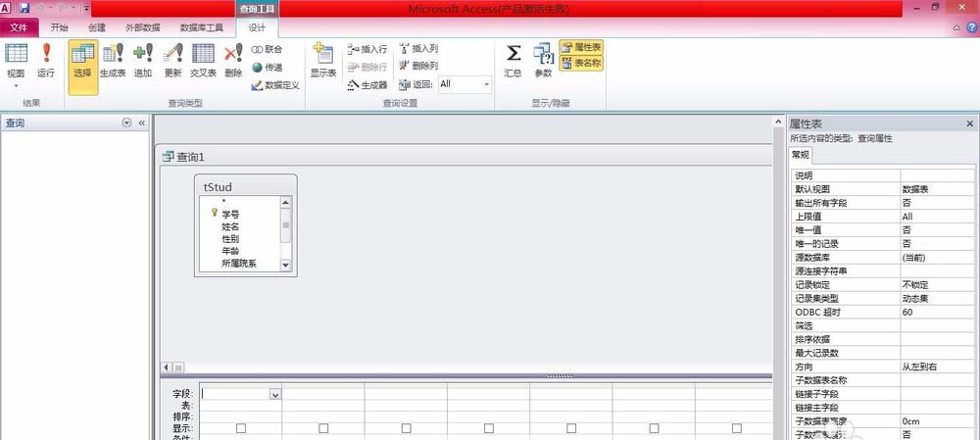Click 删除列 delete columns

[x=418, y=66]
